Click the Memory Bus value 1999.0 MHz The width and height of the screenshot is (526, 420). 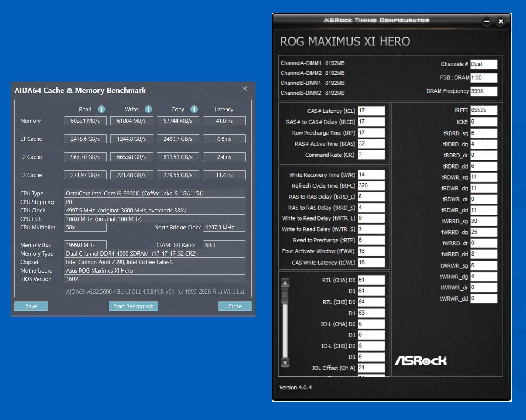(85, 245)
